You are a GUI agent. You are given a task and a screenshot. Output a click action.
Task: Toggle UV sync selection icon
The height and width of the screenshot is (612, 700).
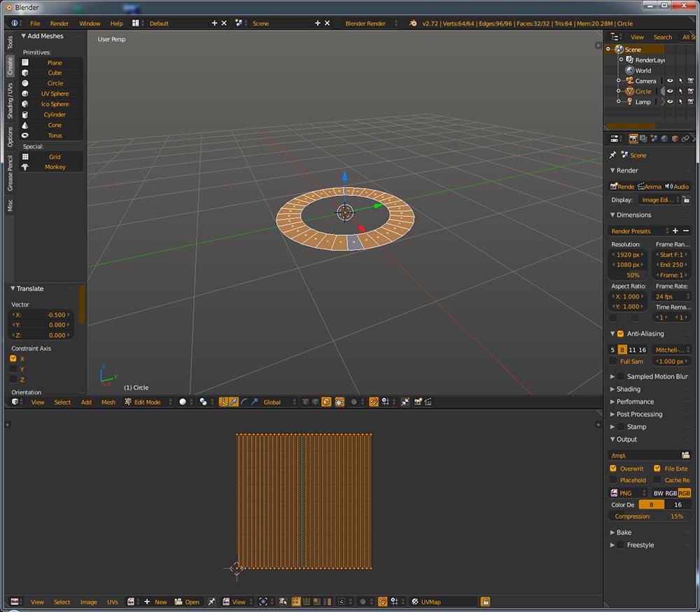pos(283,602)
